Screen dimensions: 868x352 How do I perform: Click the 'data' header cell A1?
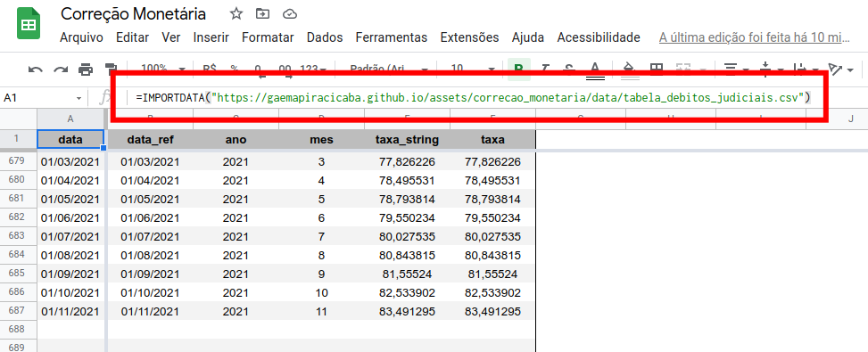[70, 139]
